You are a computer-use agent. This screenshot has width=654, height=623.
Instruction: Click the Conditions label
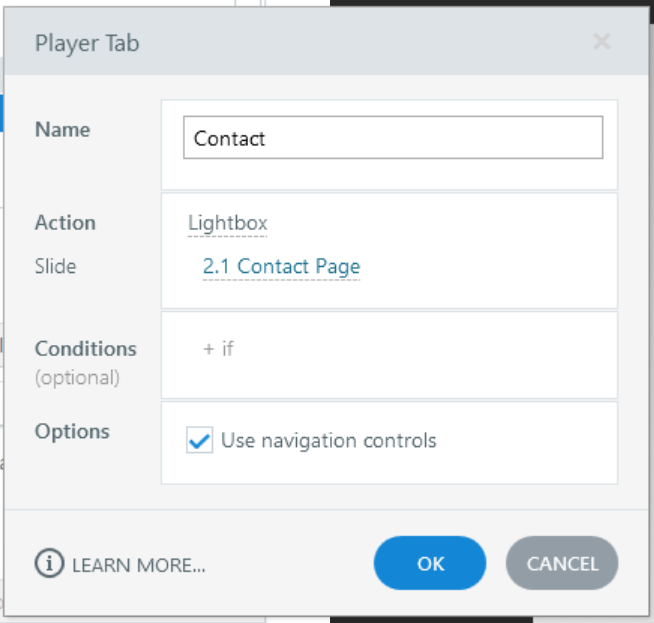tap(85, 349)
